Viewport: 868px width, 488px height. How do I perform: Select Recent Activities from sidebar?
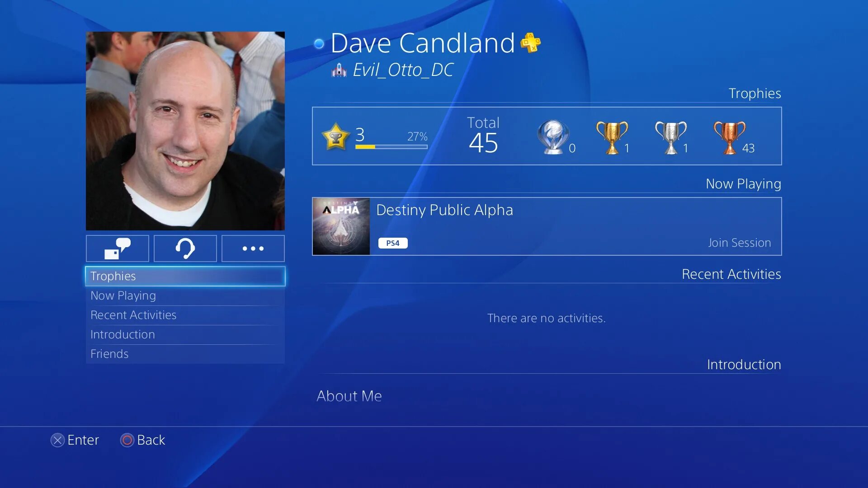tap(133, 314)
